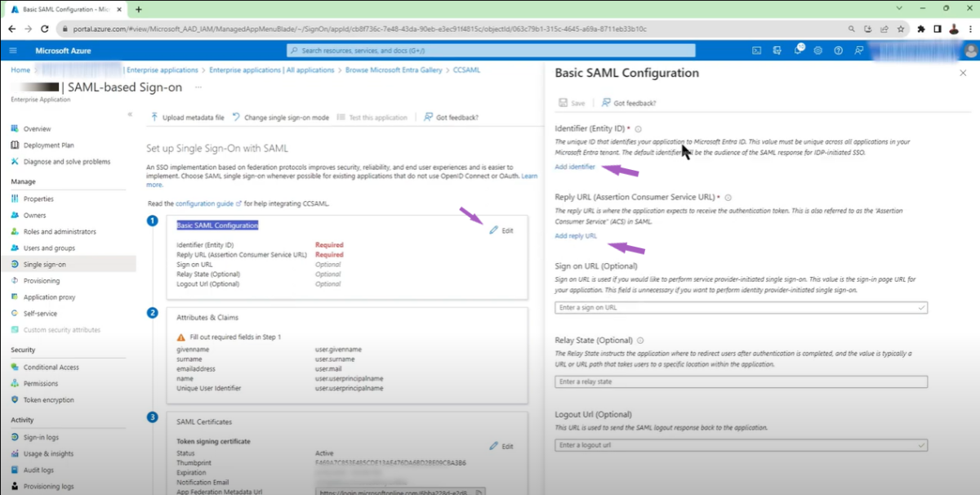Open Diagnose and solve problems
980x495 pixels.
tap(69, 162)
